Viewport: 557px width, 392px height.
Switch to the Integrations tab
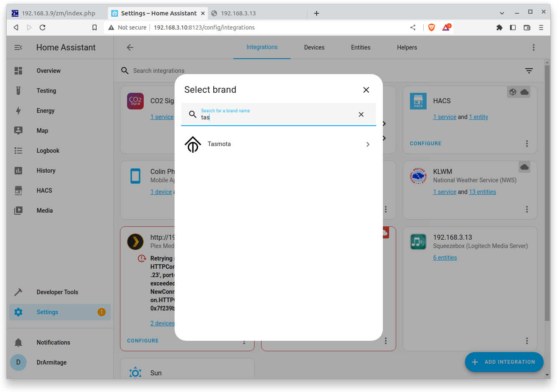point(262,47)
